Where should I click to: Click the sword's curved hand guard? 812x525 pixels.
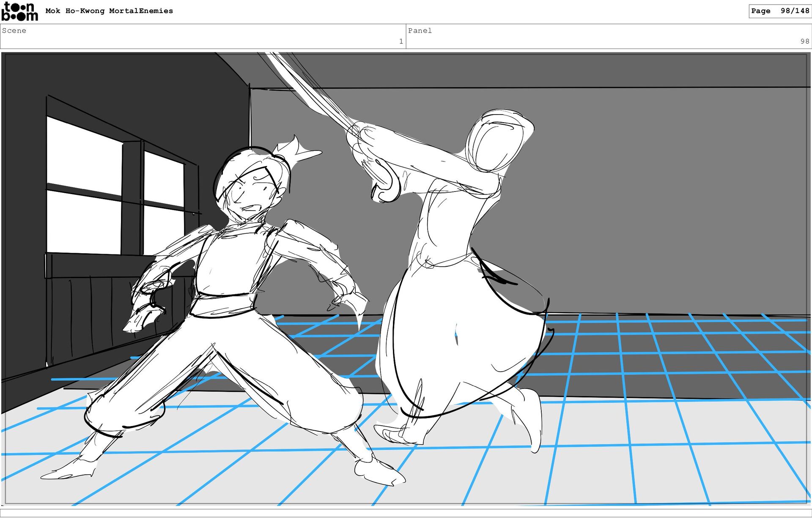[x=387, y=184]
